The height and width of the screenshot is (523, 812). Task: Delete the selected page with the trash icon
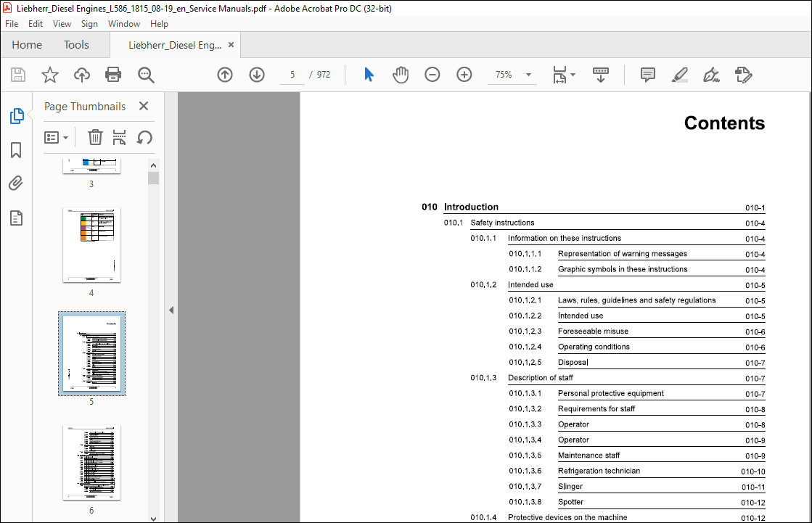pyautogui.click(x=95, y=137)
